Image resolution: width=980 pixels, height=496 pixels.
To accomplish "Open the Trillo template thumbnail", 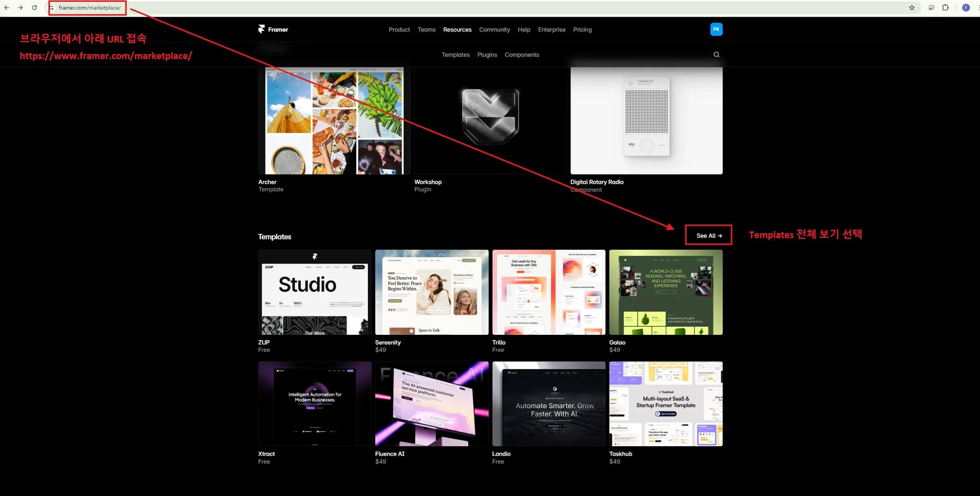I will tap(549, 292).
